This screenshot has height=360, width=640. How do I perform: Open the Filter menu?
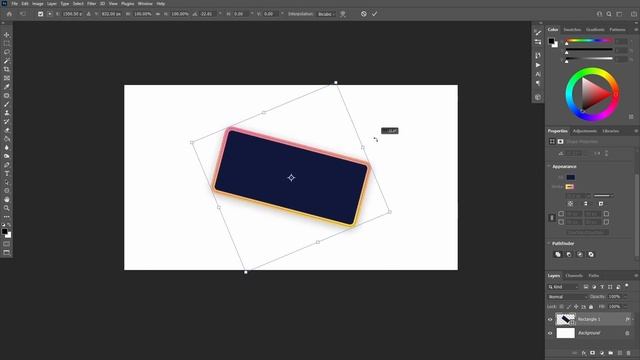91,4
